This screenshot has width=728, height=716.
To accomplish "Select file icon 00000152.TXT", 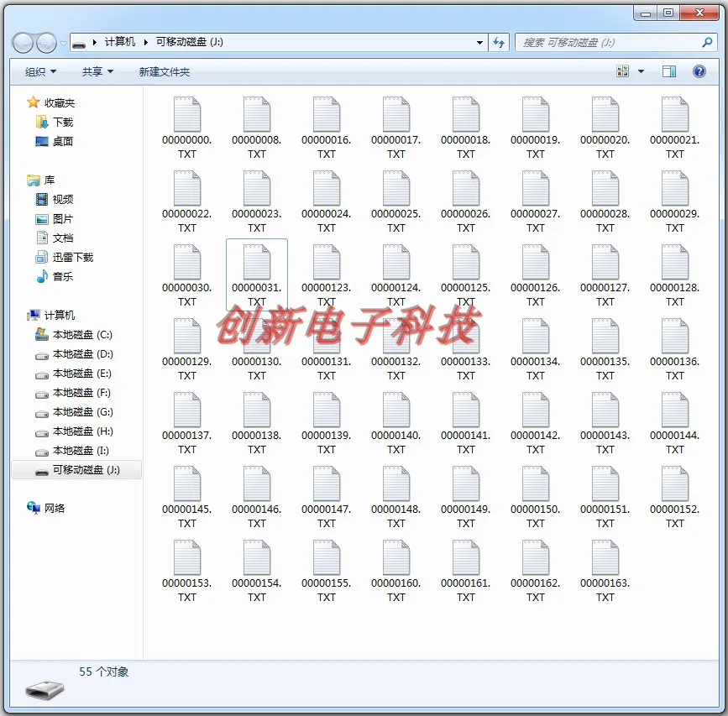I will coord(674,483).
